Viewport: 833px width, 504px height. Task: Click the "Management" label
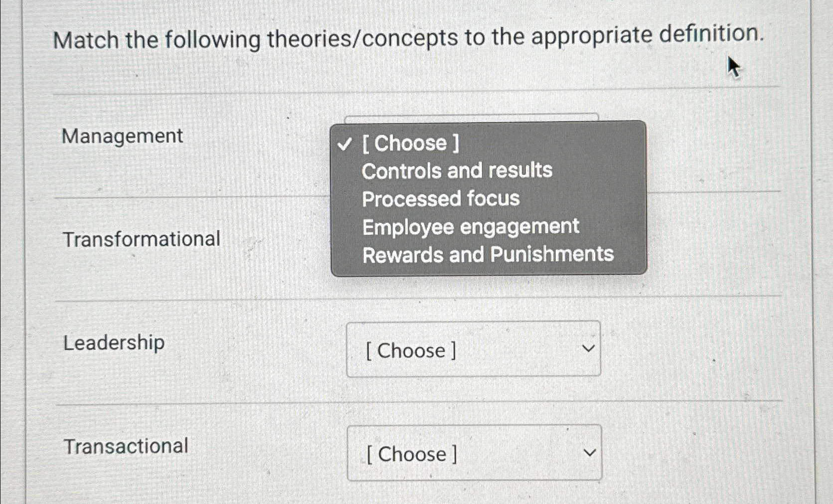click(123, 135)
